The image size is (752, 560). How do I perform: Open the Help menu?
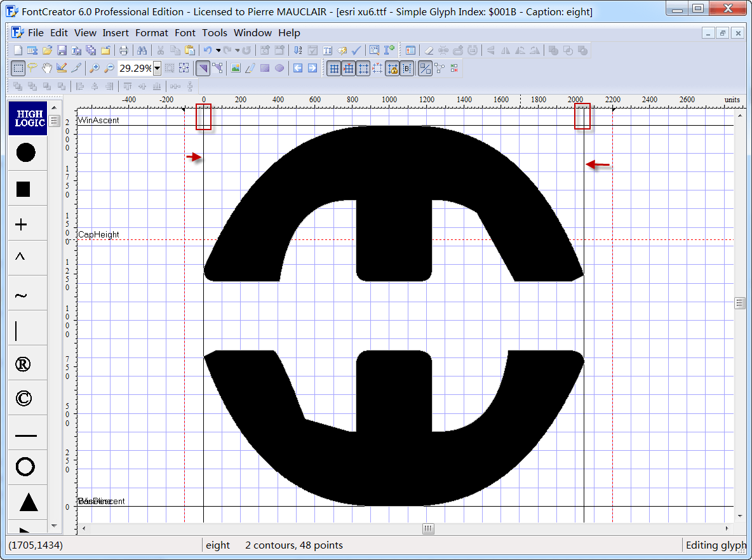coord(289,32)
